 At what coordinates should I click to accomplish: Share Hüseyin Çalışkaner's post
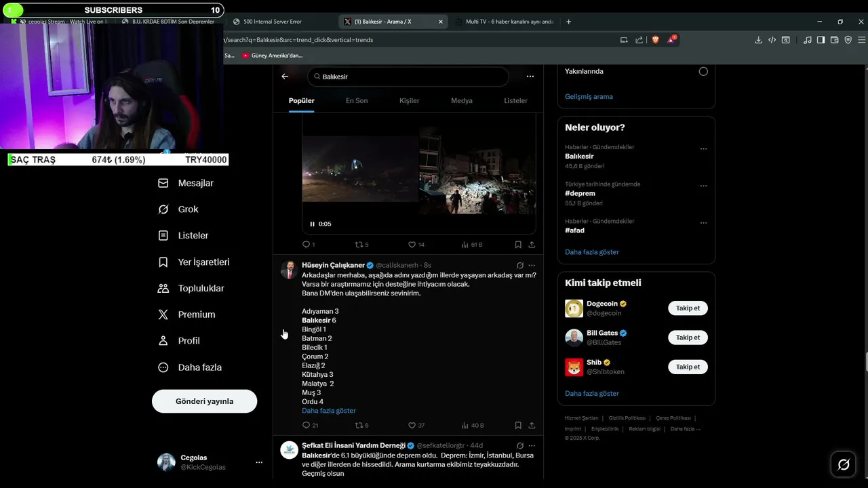[532, 426]
